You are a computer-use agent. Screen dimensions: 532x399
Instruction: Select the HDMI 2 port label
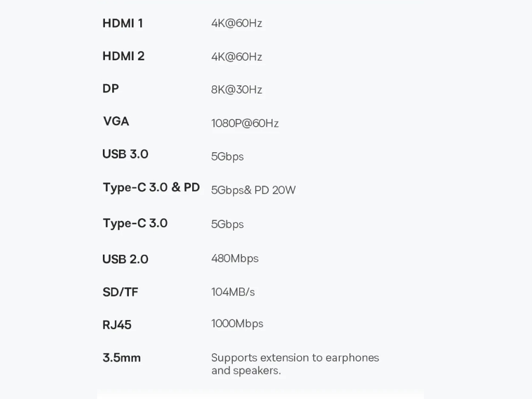pos(124,56)
